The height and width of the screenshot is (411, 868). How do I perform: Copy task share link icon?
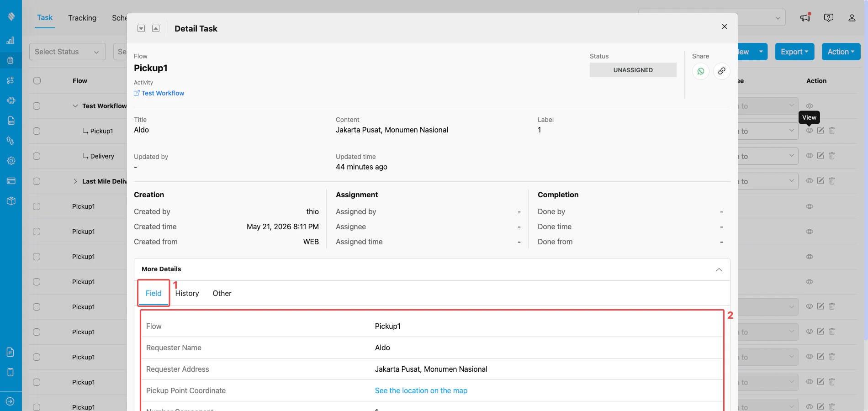[x=722, y=71]
